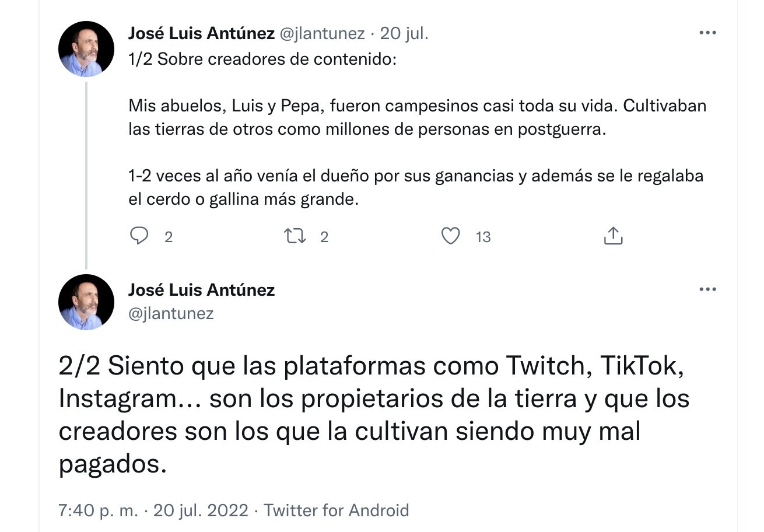The height and width of the screenshot is (532, 764).
Task: Open the '20 jul.' date link on the first tweet
Action: click(x=404, y=34)
